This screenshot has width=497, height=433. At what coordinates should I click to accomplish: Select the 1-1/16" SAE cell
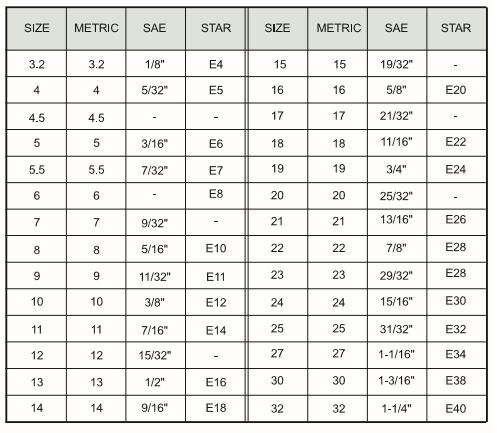(397, 355)
